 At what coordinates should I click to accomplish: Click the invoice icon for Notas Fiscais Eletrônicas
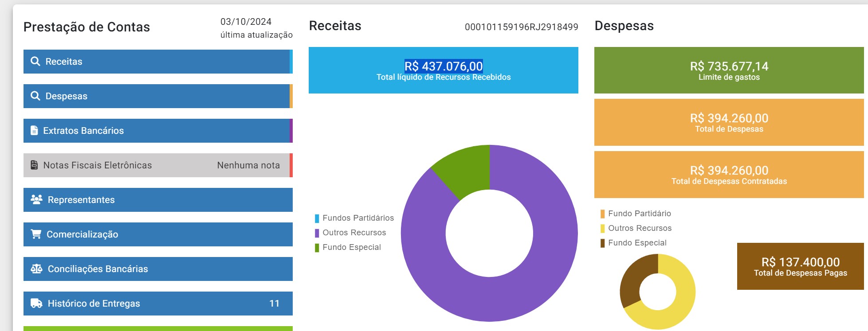34,165
